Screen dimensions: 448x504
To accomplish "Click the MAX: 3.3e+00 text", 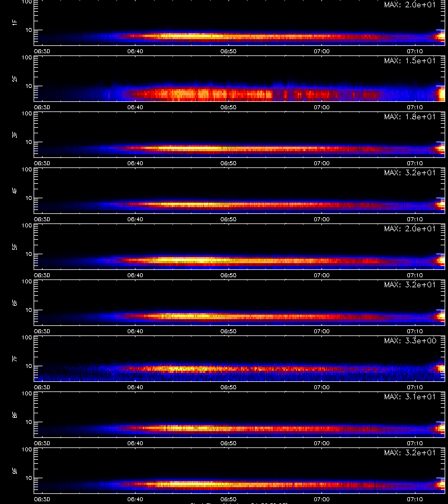I will (x=410, y=340).
